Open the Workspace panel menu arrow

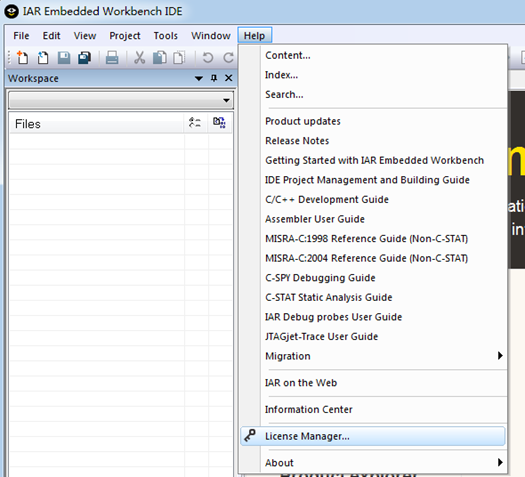point(199,79)
